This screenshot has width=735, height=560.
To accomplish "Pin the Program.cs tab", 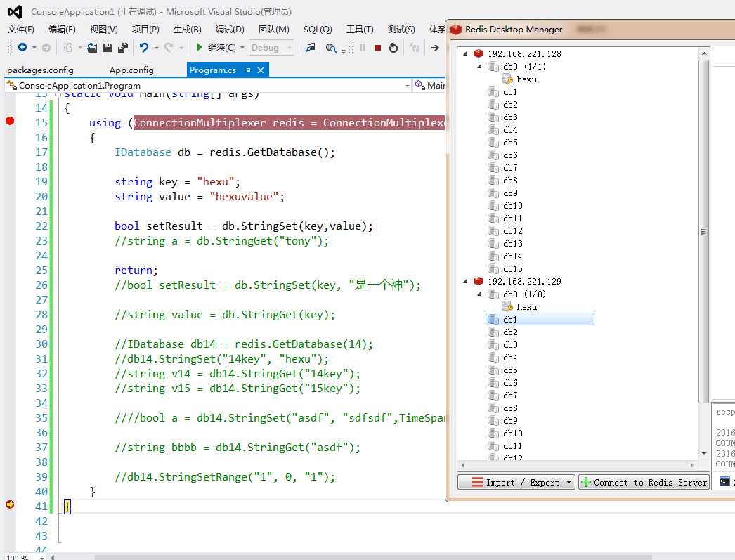I will (247, 70).
